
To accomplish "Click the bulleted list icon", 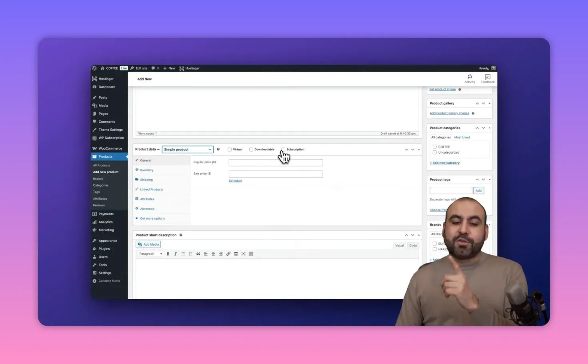I will (183, 254).
